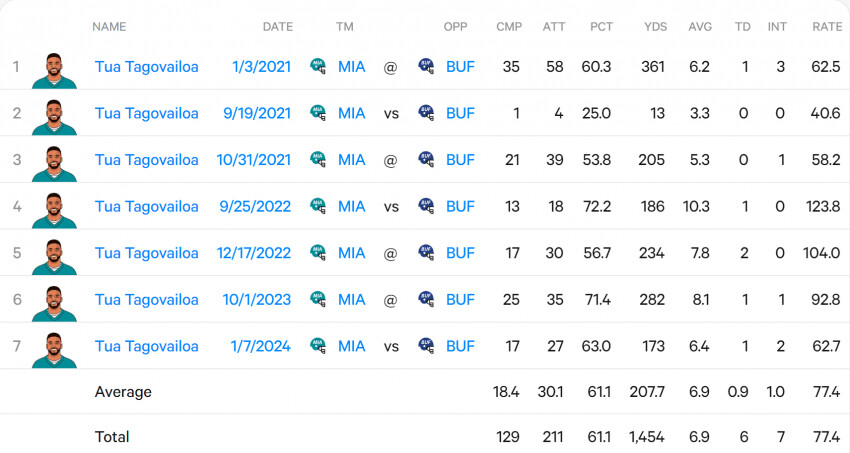Image resolution: width=850 pixels, height=453 pixels.
Task: Click the Miami helmet icon in the 10/31/2021 row
Action: coord(318,159)
